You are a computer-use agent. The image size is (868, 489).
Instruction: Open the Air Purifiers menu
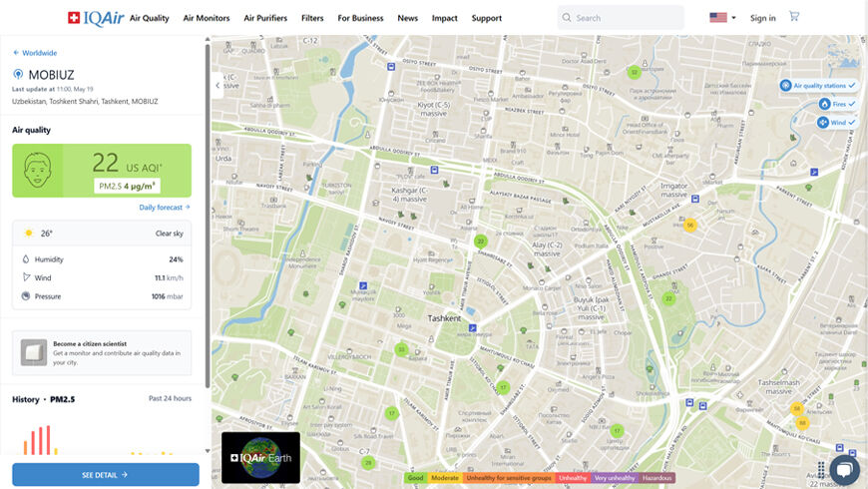tap(265, 18)
